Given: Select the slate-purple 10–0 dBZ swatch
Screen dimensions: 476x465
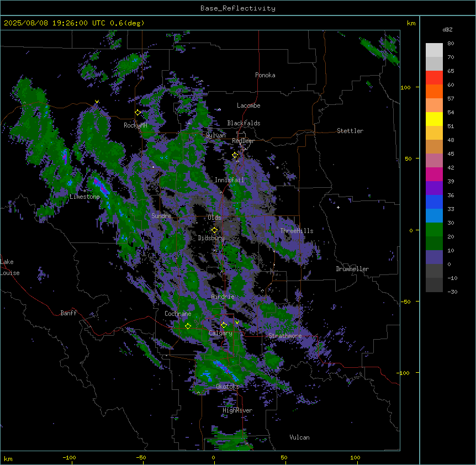Looking at the screenshot, I should pyautogui.click(x=434, y=257).
